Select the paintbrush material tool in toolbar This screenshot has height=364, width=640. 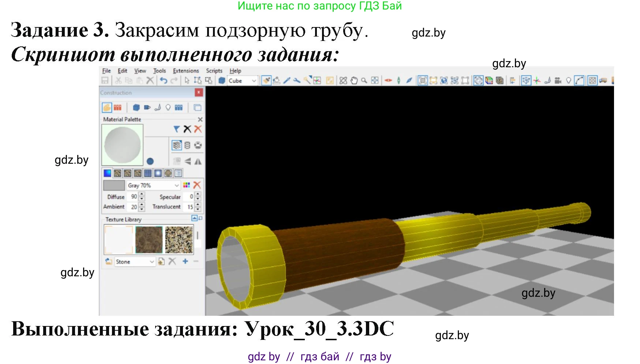coord(266,80)
